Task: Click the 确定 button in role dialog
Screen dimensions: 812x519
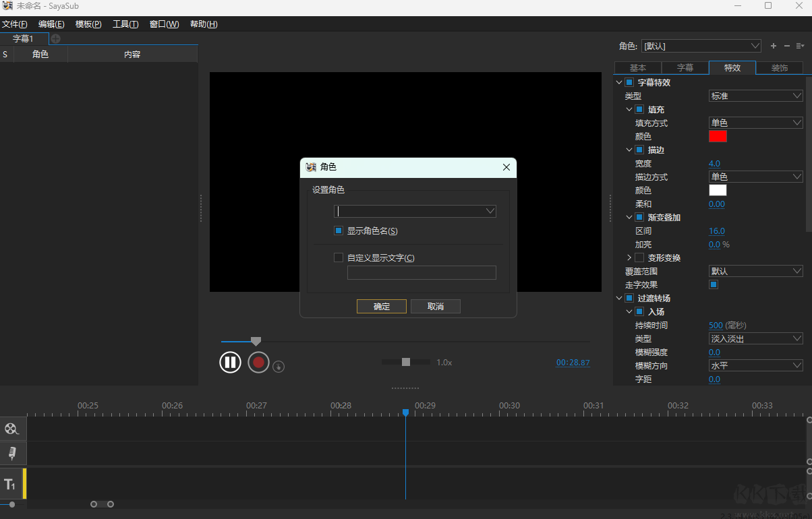Action: pyautogui.click(x=381, y=306)
